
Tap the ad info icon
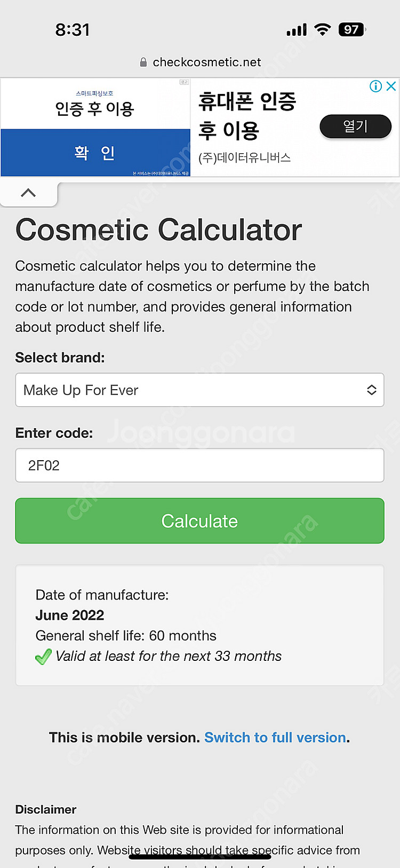tap(376, 86)
